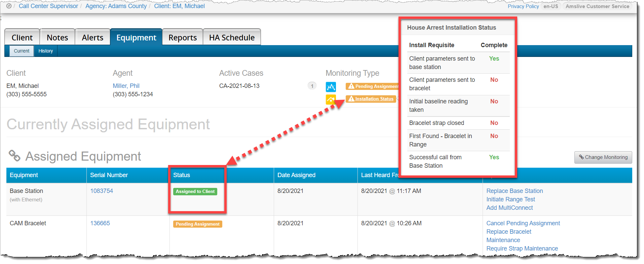Select the History sub-tab
The width and height of the screenshot is (644, 264).
(46, 51)
